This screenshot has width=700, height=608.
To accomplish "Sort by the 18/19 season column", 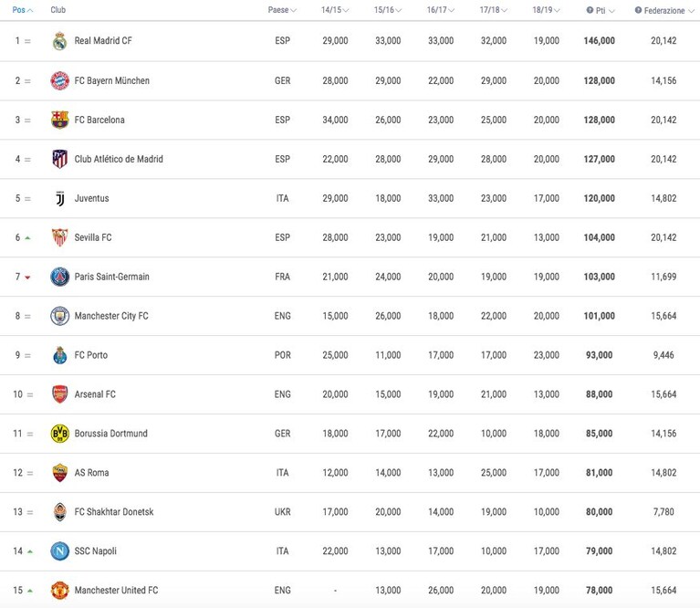I will [x=546, y=10].
